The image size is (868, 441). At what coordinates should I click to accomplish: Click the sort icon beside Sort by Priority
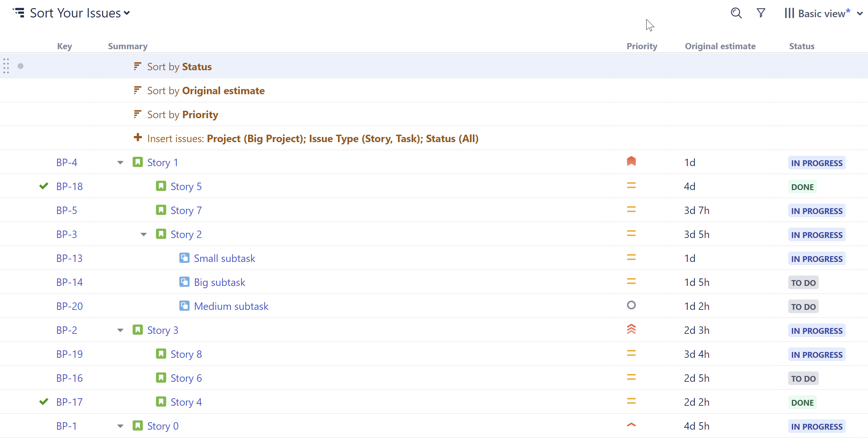[x=137, y=114]
